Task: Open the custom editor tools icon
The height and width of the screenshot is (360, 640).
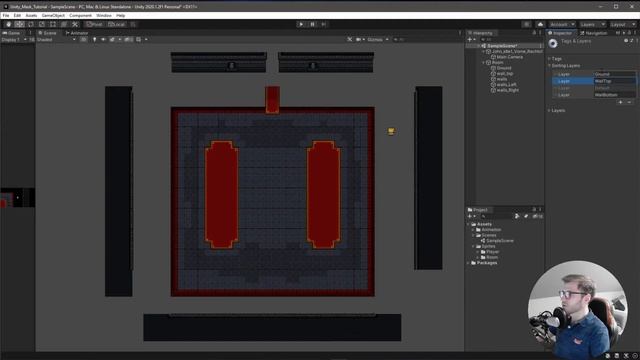Action: (x=75, y=24)
